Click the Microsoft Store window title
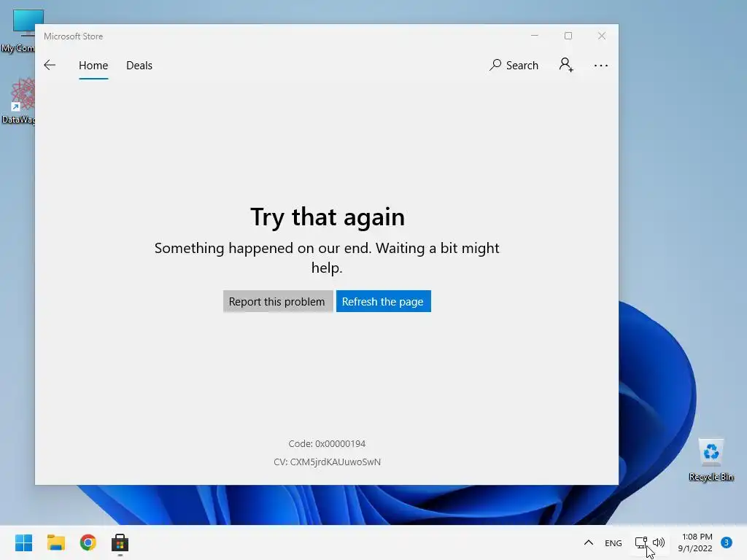This screenshot has height=560, width=747. [x=74, y=36]
